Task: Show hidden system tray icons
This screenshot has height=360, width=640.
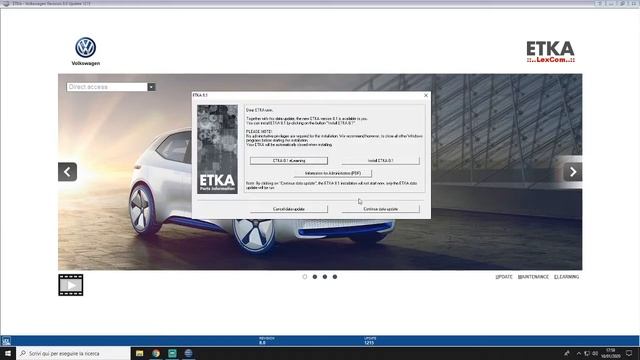Action: 579,353
